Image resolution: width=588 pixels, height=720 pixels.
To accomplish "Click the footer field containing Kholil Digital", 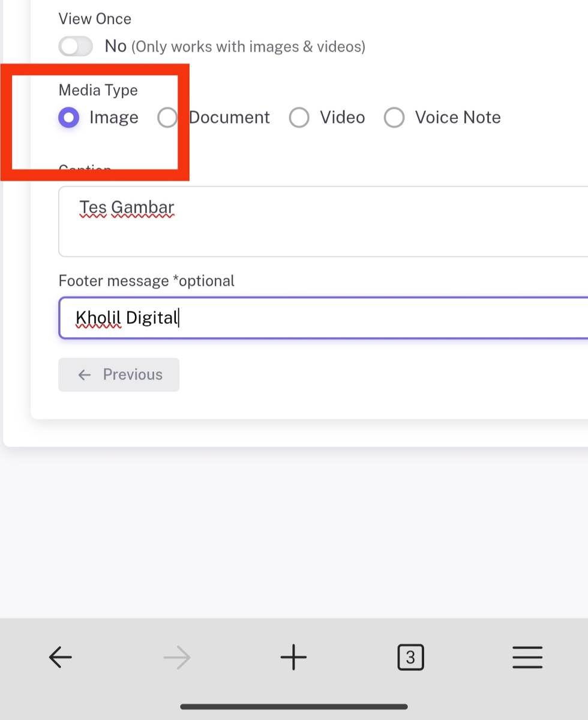I will [323, 317].
